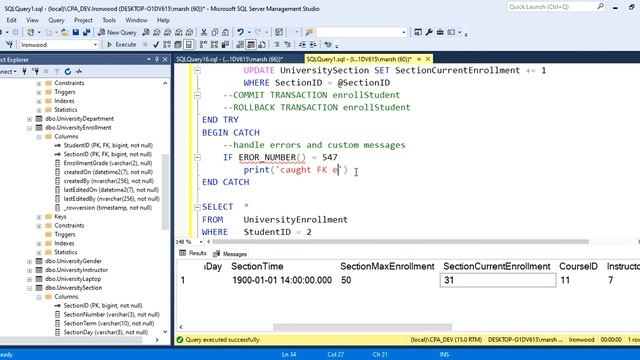This screenshot has height=360, width=640.
Task: Open the Query menu
Action: tap(56, 20)
